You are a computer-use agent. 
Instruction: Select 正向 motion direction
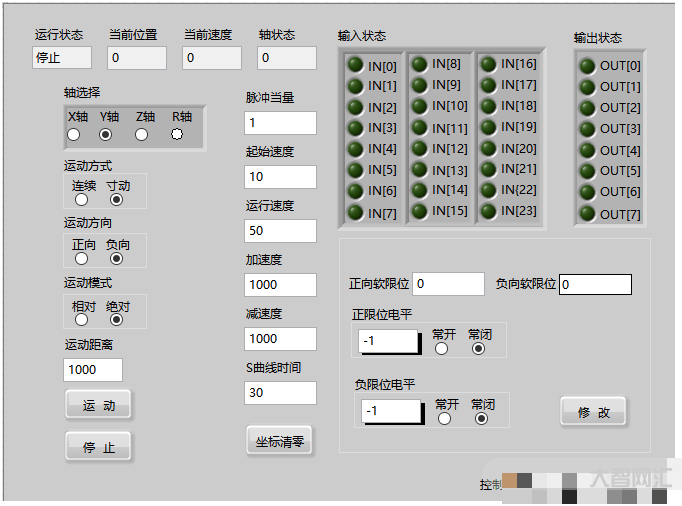tap(82, 259)
